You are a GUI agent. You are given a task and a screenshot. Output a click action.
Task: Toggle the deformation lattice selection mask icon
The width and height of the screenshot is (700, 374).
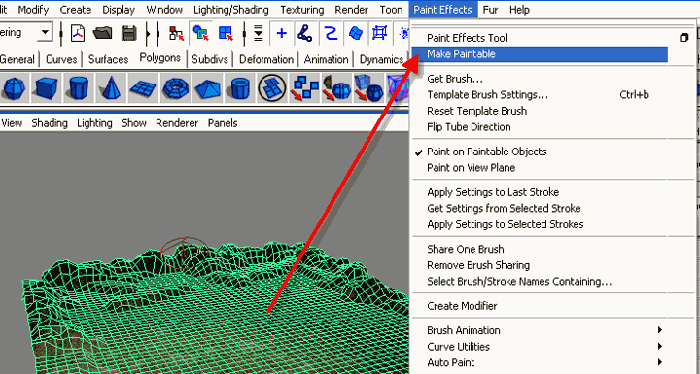pos(380,33)
